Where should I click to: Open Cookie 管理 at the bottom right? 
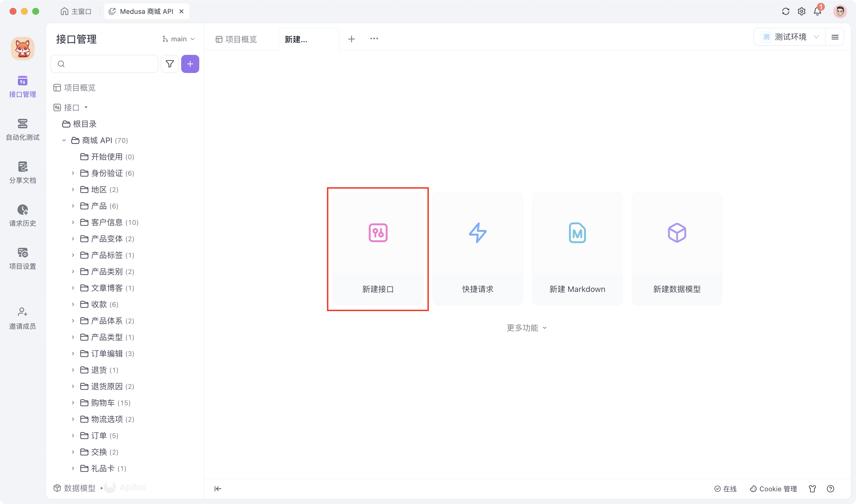tap(773, 488)
